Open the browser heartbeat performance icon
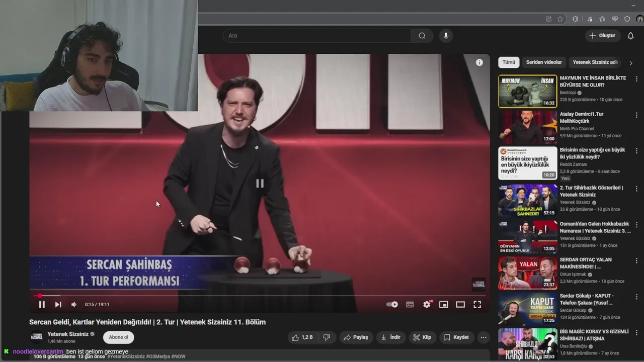 615,19
